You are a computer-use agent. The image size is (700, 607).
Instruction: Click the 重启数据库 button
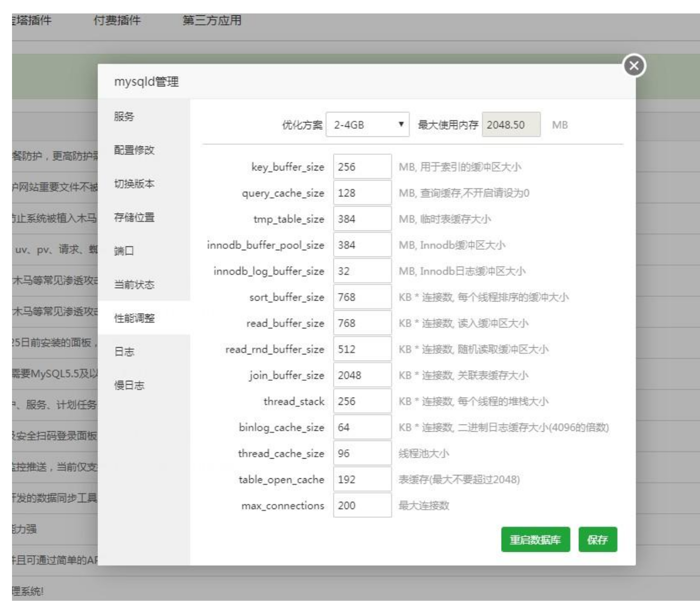point(535,540)
